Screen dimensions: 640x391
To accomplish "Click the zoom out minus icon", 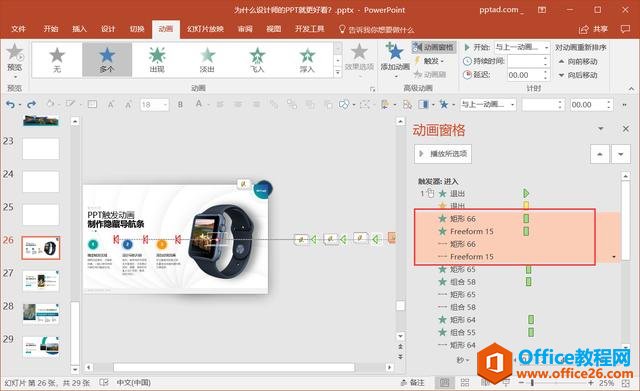I will (x=521, y=383).
